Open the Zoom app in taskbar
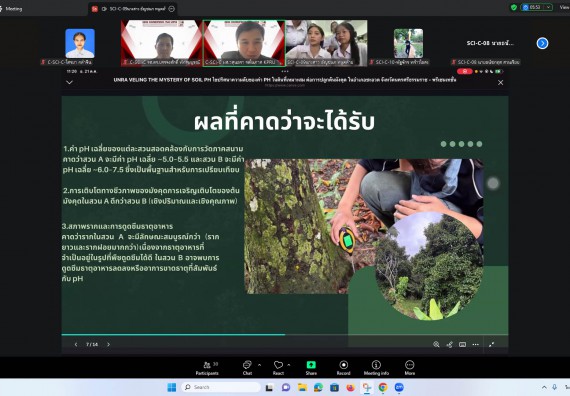570x396 pixels. point(399,387)
